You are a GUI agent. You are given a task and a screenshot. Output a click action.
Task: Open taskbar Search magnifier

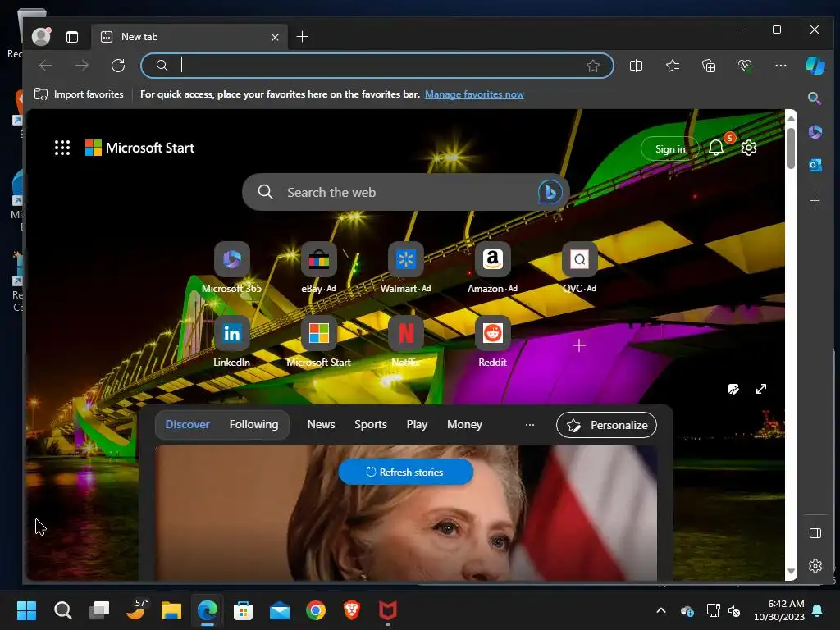pos(62,610)
